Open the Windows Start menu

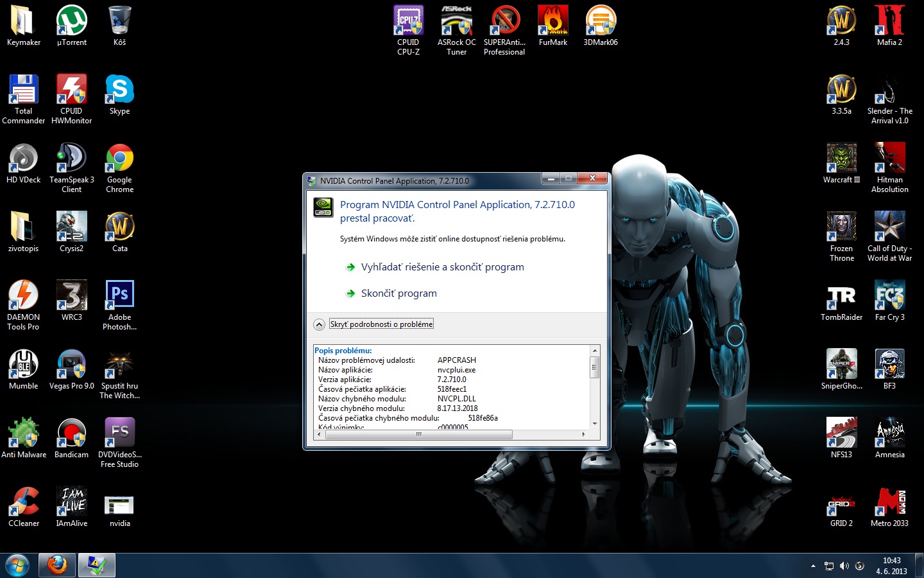coord(17,566)
